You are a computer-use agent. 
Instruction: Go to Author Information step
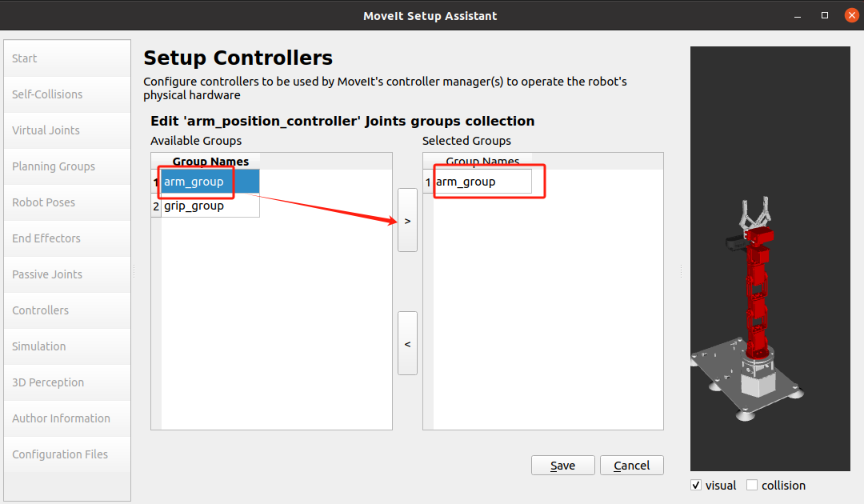click(x=67, y=418)
